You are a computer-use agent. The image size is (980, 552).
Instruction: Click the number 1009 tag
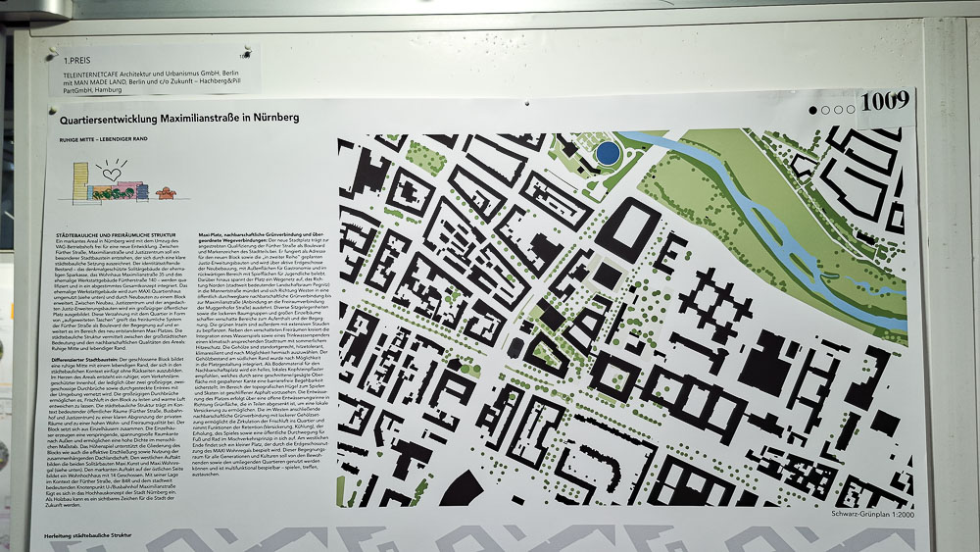coord(886,102)
